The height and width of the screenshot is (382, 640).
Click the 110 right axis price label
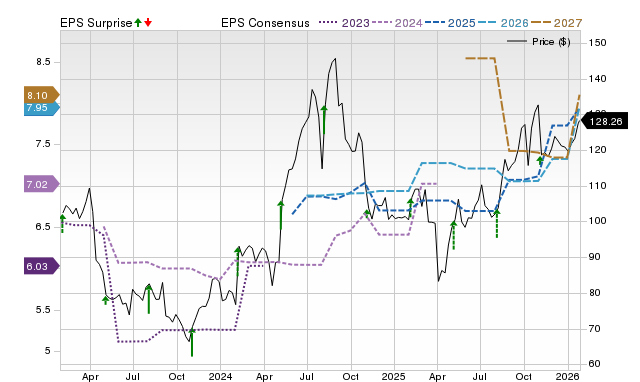pyautogui.click(x=598, y=186)
